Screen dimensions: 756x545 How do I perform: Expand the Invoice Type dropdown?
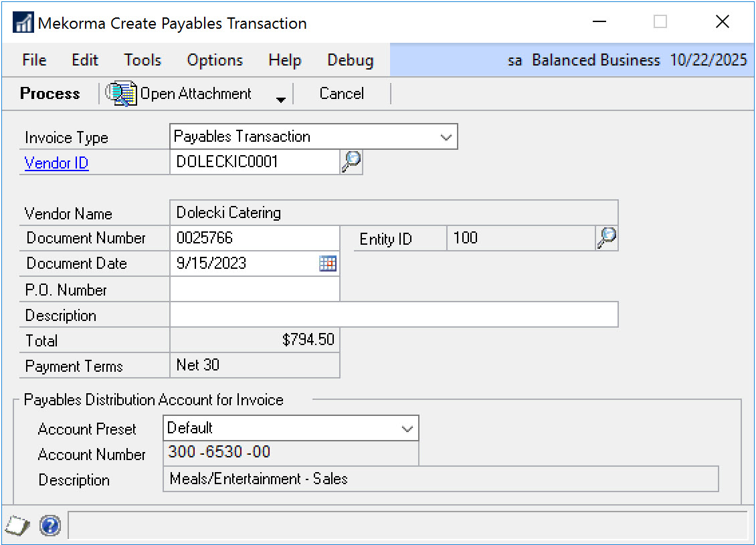coord(446,136)
